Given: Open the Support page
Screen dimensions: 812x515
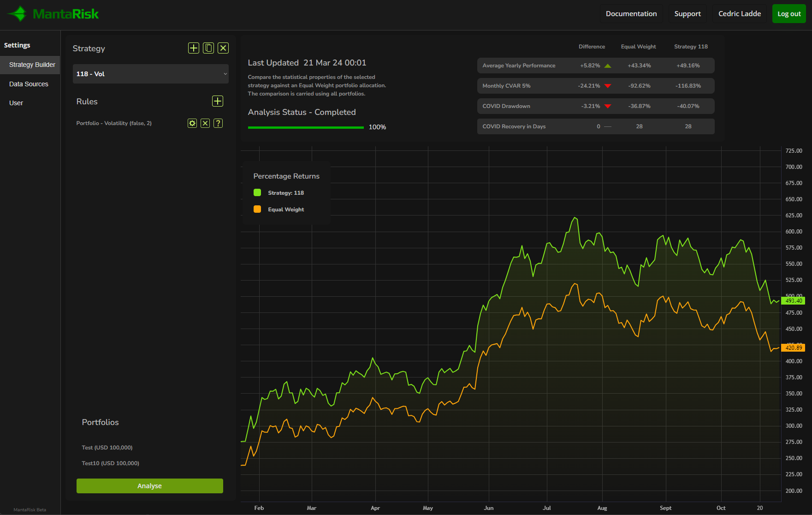Looking at the screenshot, I should (687, 14).
